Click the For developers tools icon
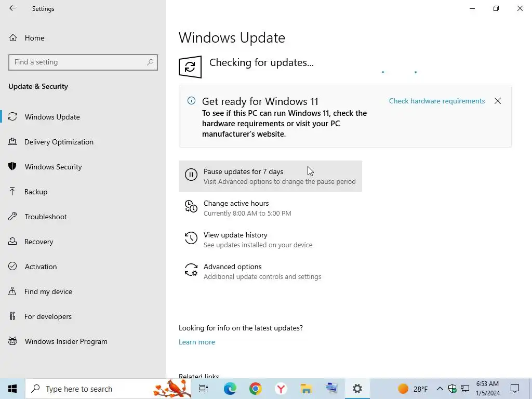 point(12,316)
